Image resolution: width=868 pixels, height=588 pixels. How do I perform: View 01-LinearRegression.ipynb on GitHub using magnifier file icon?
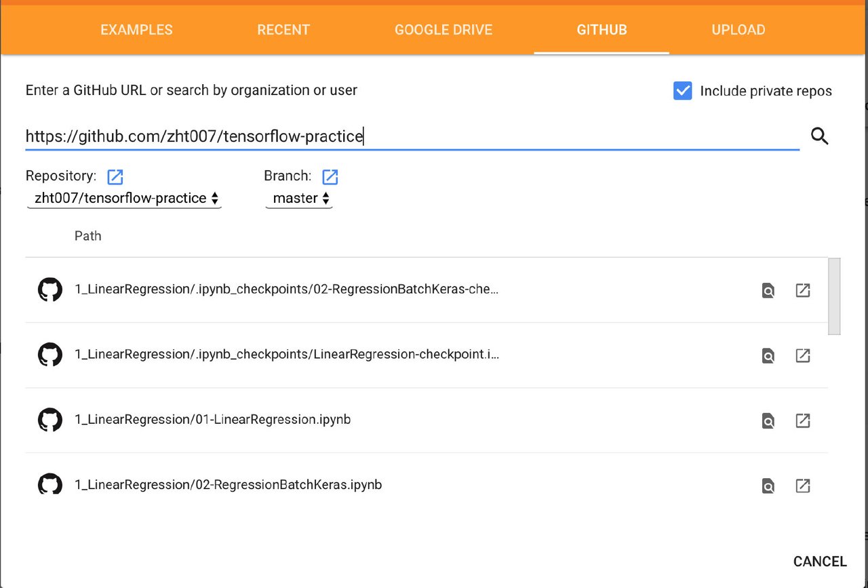pyautogui.click(x=768, y=420)
